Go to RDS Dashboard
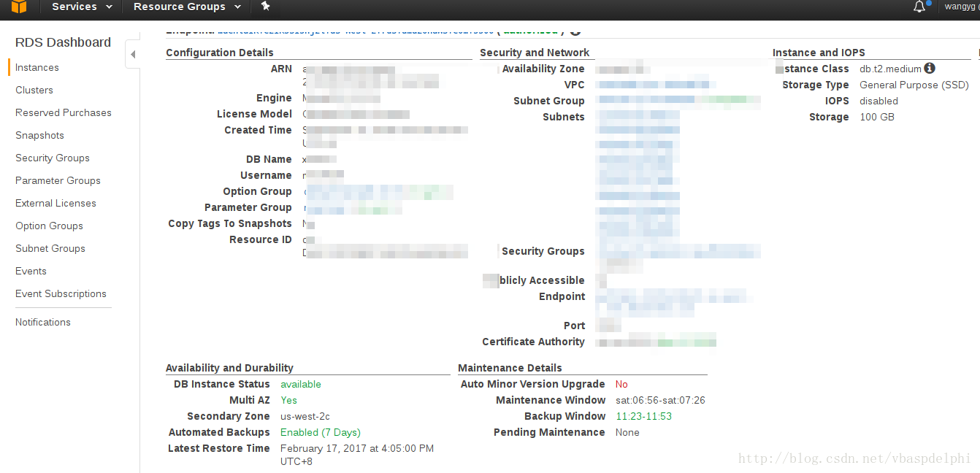 [x=63, y=42]
